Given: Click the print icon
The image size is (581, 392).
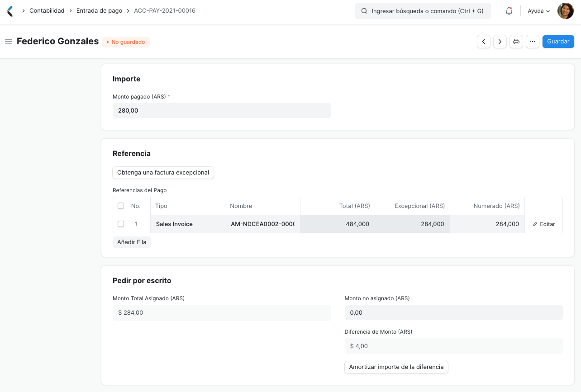Looking at the screenshot, I should (516, 42).
